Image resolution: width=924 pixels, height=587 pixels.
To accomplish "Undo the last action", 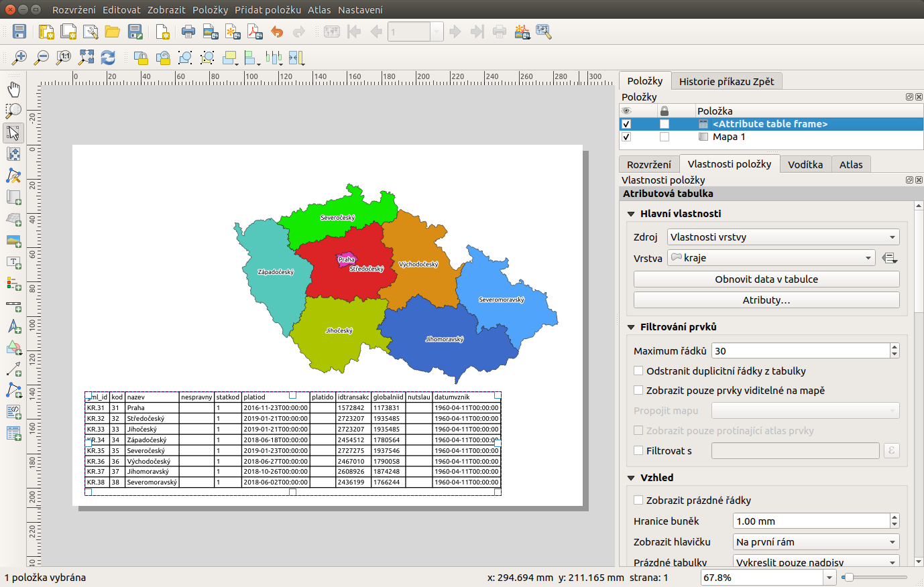I will pyautogui.click(x=277, y=31).
